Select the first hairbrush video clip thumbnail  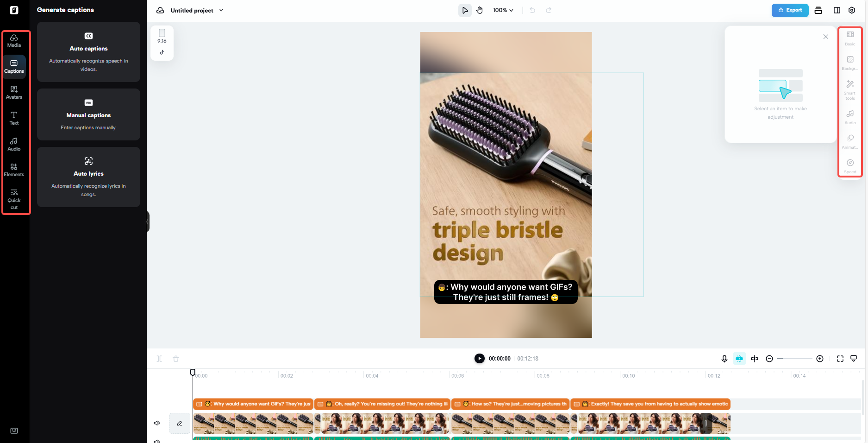click(253, 424)
